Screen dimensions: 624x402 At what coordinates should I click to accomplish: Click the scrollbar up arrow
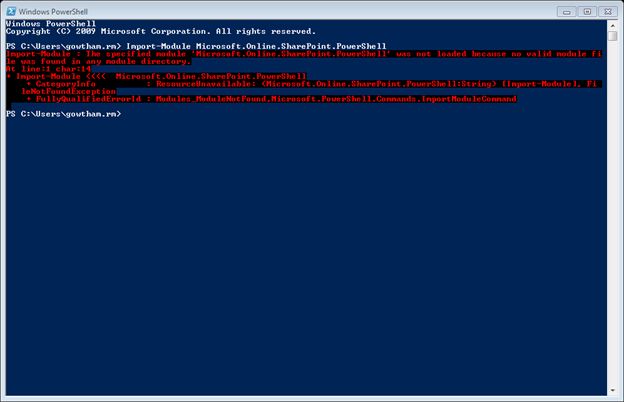tap(612, 26)
